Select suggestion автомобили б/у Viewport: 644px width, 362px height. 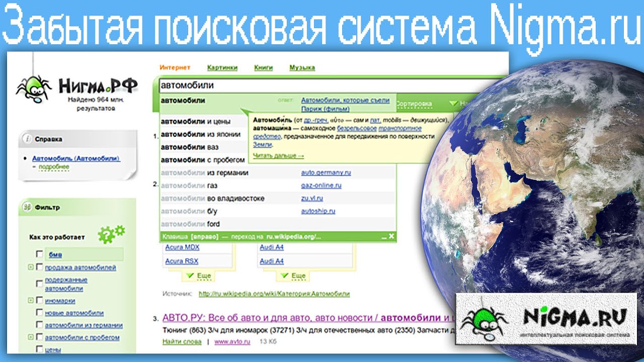[x=190, y=211]
